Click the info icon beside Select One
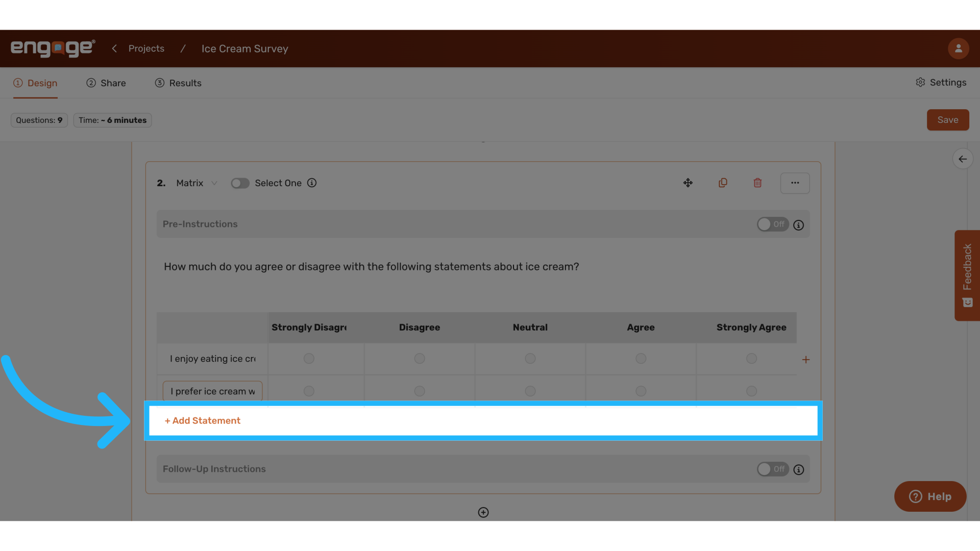 pyautogui.click(x=312, y=183)
